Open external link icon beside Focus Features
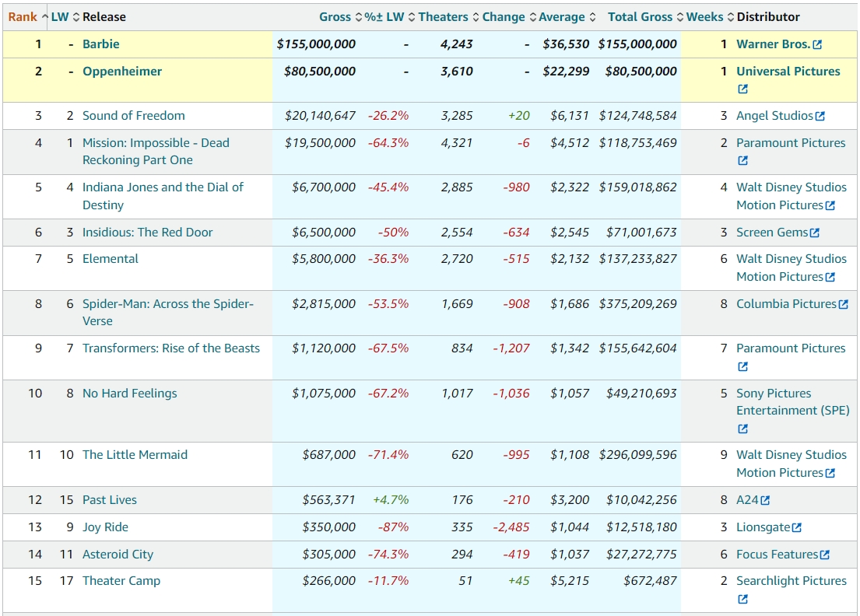860x616 pixels. [825, 555]
